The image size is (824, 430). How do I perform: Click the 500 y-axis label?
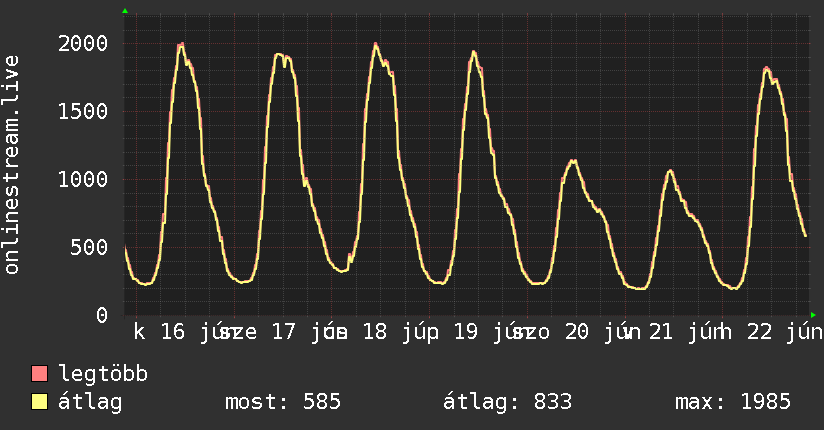tap(89, 247)
